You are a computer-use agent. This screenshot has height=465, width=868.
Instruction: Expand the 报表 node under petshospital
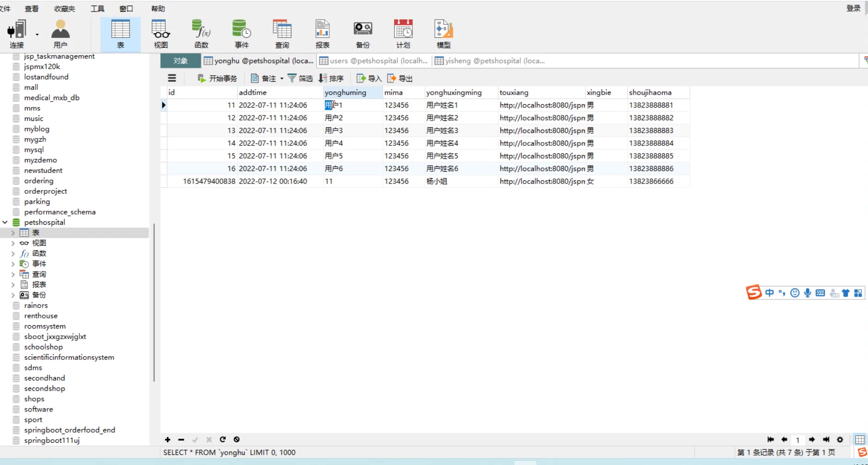(13, 285)
